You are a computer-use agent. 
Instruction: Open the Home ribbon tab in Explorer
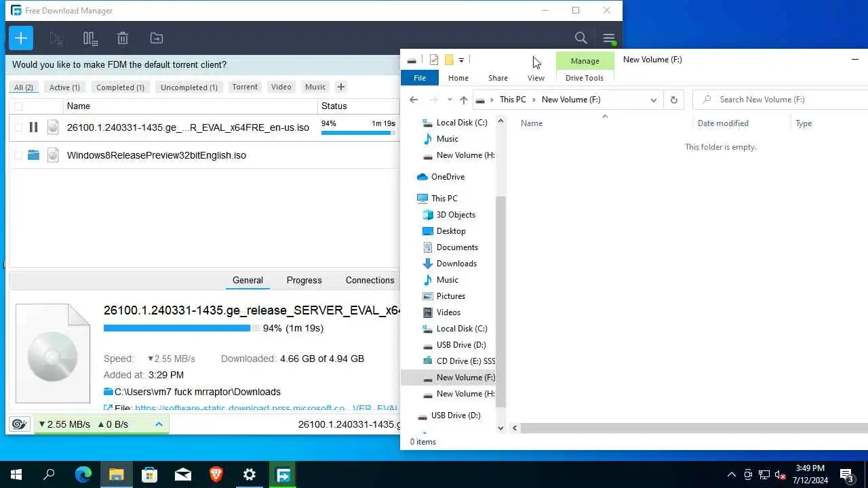click(458, 78)
